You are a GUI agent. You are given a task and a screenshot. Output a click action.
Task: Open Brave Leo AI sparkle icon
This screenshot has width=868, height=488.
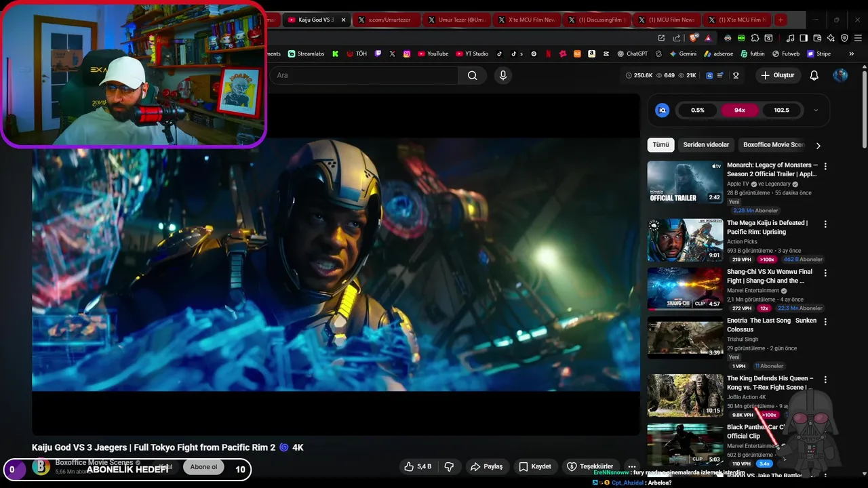(831, 38)
